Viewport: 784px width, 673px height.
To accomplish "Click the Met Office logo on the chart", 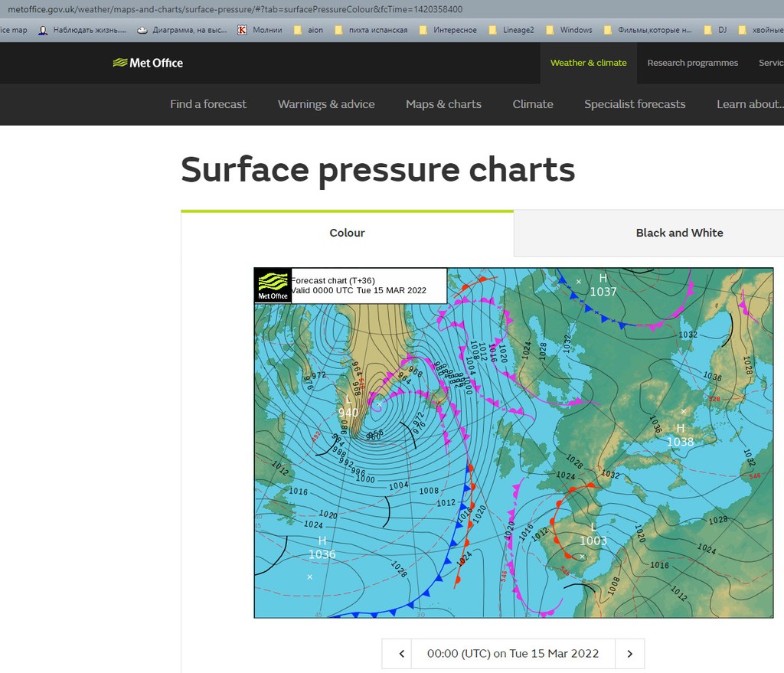I will (273, 285).
